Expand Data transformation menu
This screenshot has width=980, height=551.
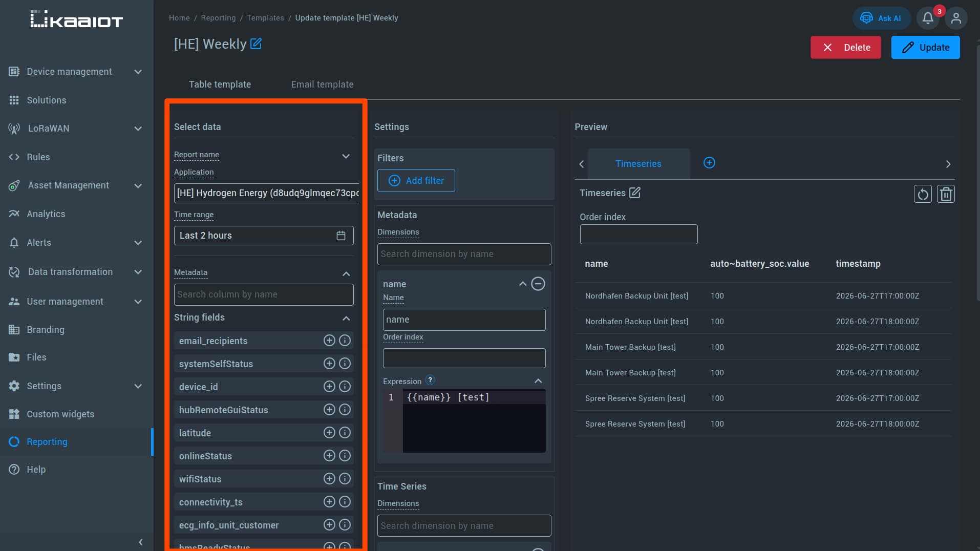138,272
